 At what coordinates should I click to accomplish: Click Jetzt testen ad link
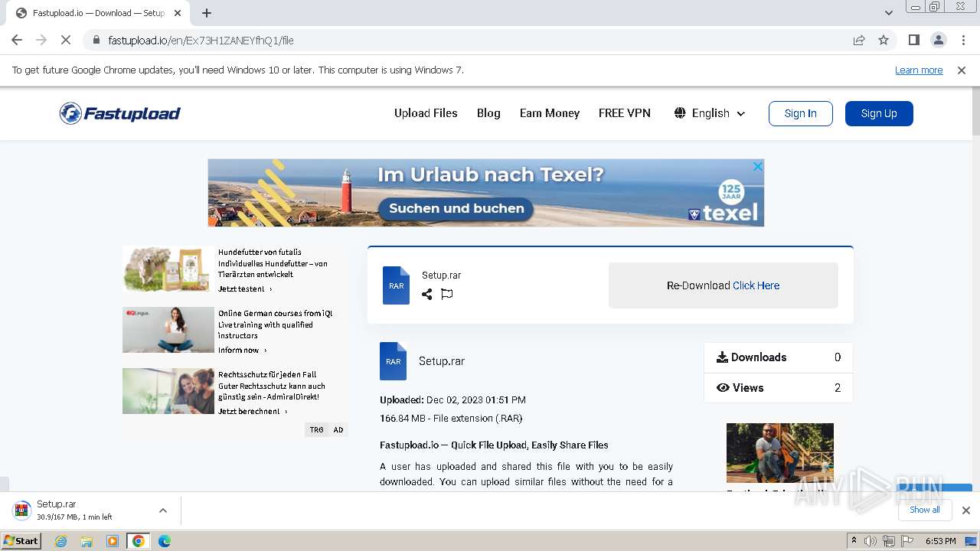(245, 289)
